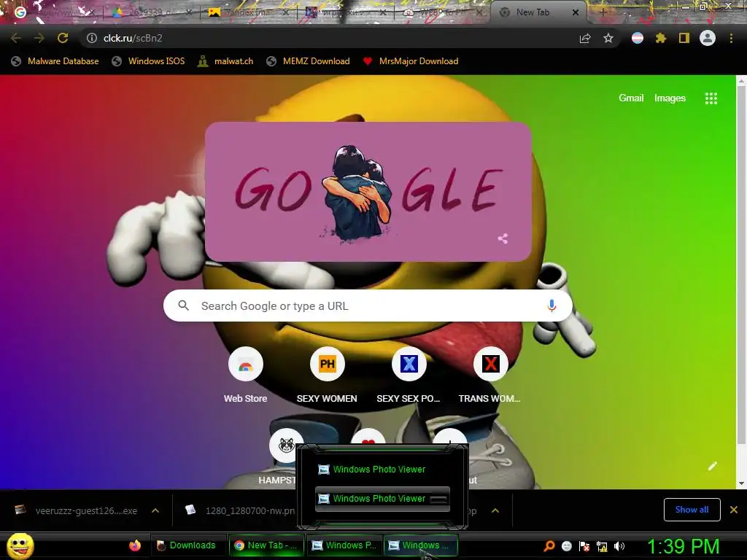Switch to New Tab Chrome taskbar button
This screenshot has height=560, width=747.
(266, 545)
